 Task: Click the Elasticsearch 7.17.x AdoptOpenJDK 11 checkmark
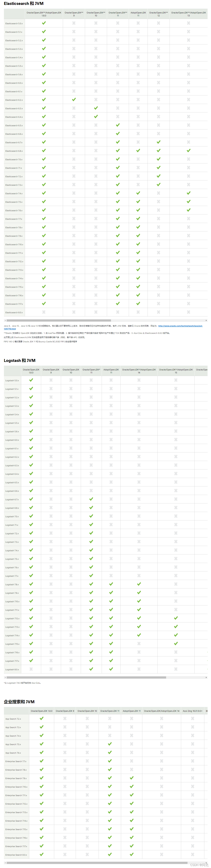click(x=138, y=303)
